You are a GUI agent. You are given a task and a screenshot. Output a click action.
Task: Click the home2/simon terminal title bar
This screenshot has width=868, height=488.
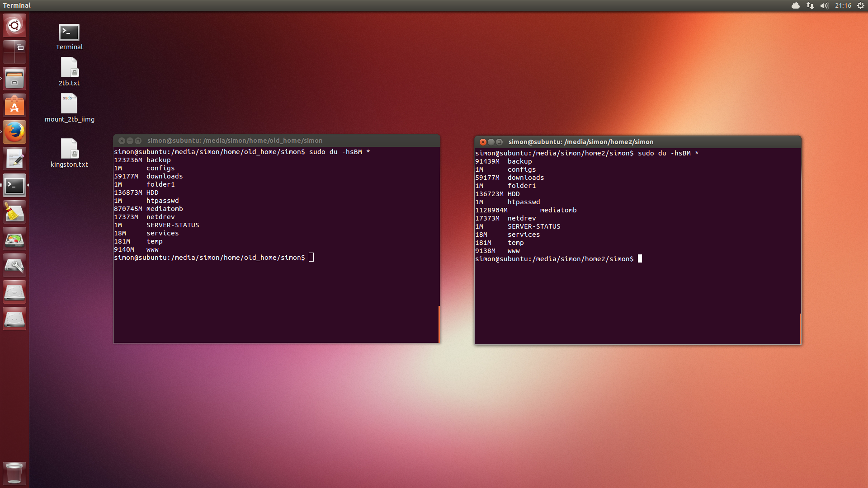pyautogui.click(x=638, y=142)
